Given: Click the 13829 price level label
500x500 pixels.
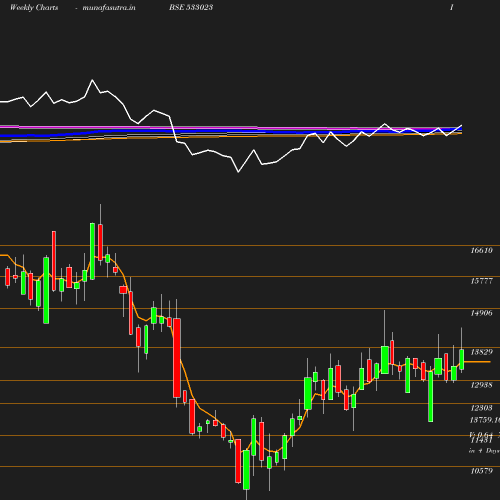Looking at the screenshot, I should coord(481,352).
